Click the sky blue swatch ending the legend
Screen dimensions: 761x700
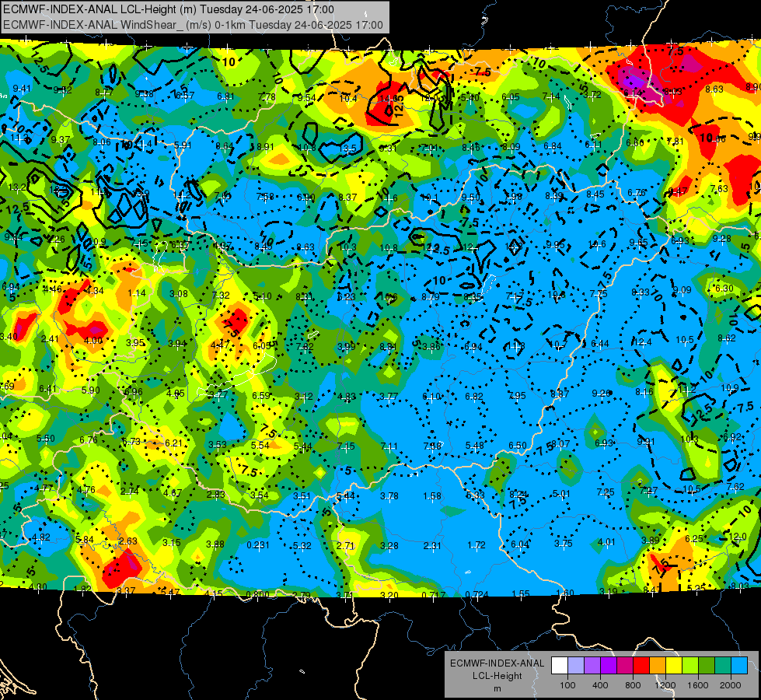pyautogui.click(x=739, y=666)
